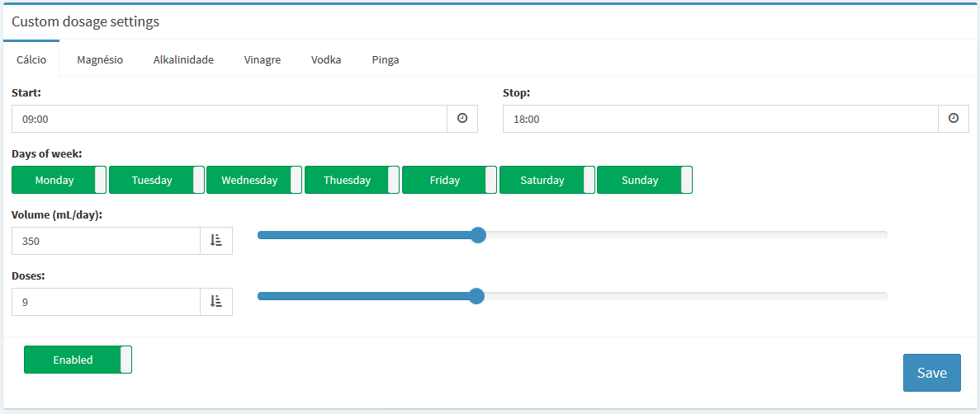
Task: Open the Vinagre tab
Action: pos(263,59)
